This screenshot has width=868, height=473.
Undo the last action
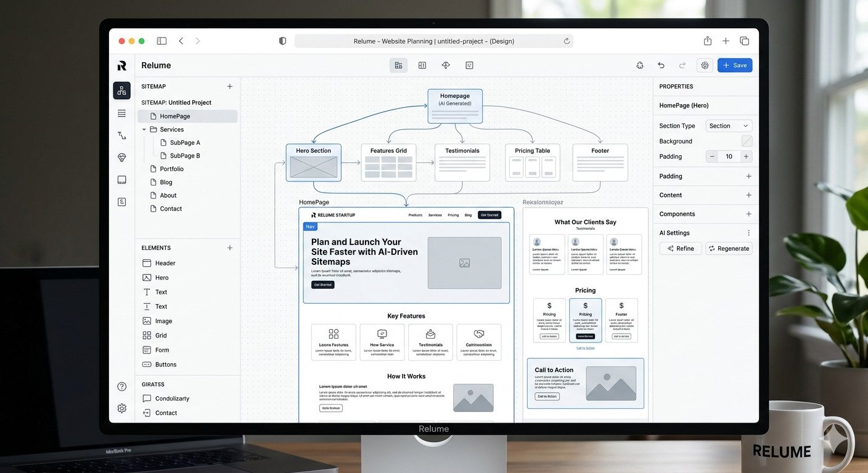tap(661, 65)
